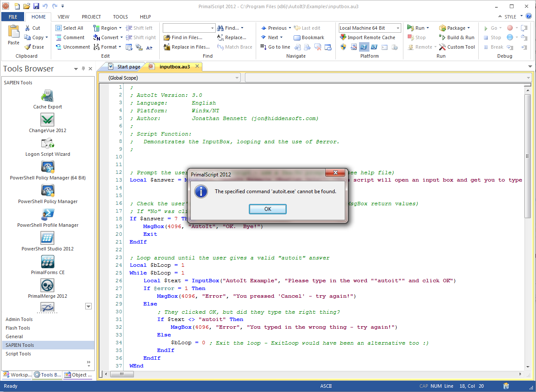The height and width of the screenshot is (392, 536).
Task: Click Build & Run
Action: pos(456,37)
